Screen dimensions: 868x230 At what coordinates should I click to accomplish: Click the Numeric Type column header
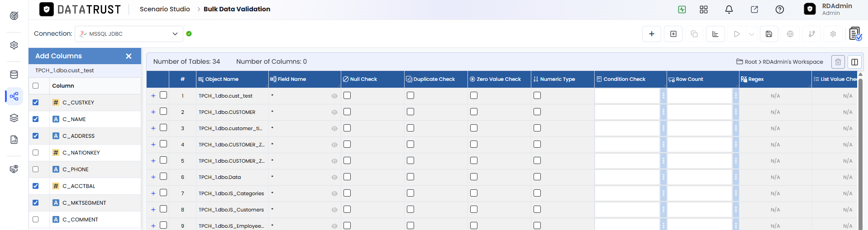(563, 79)
